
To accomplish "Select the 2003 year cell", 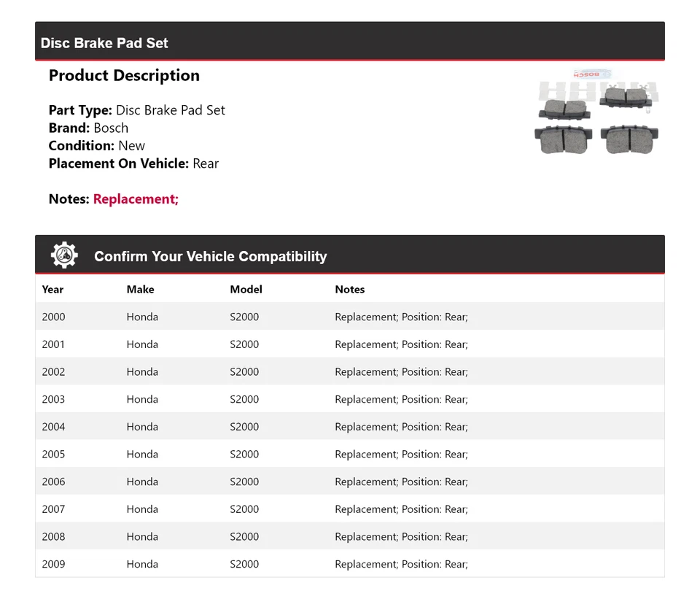I will point(53,399).
